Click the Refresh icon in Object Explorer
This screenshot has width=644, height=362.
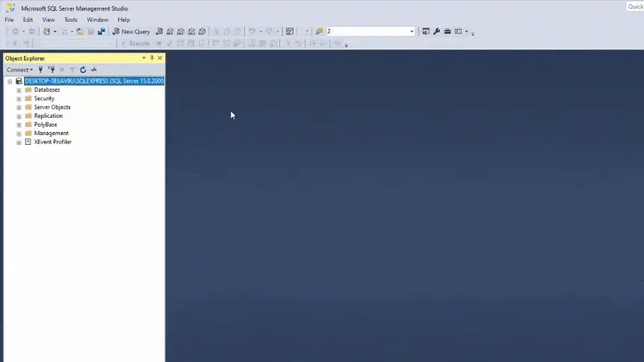(x=83, y=69)
